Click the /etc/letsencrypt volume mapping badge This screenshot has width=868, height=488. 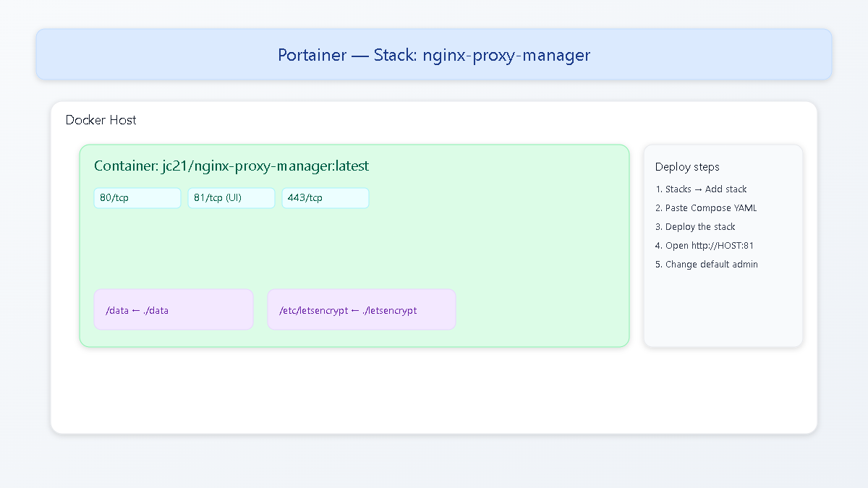tap(362, 309)
